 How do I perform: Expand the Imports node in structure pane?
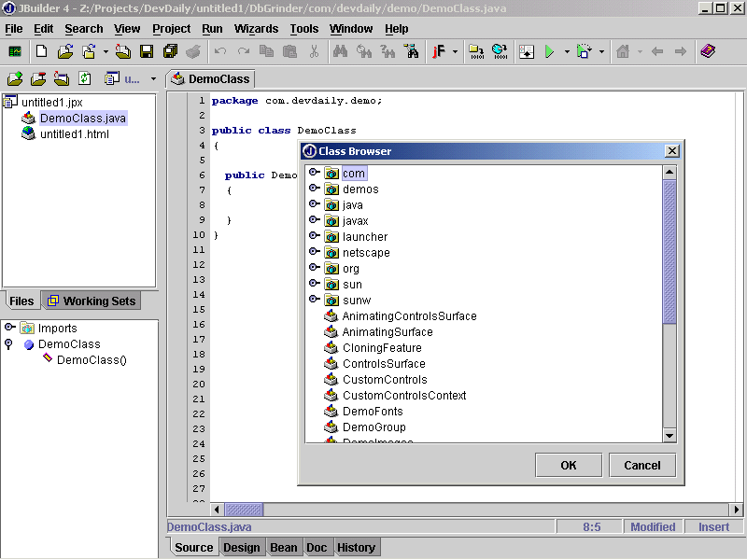point(9,328)
